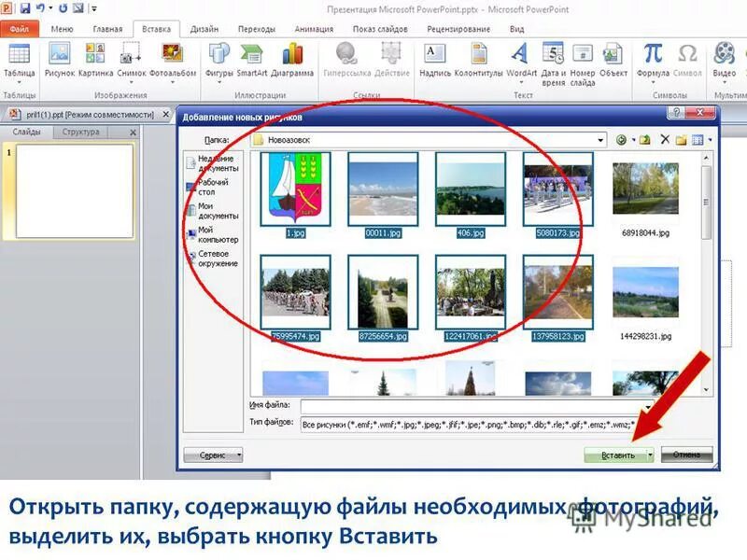Switch to the Главная ribbon tab
747x560 pixels.
click(107, 29)
